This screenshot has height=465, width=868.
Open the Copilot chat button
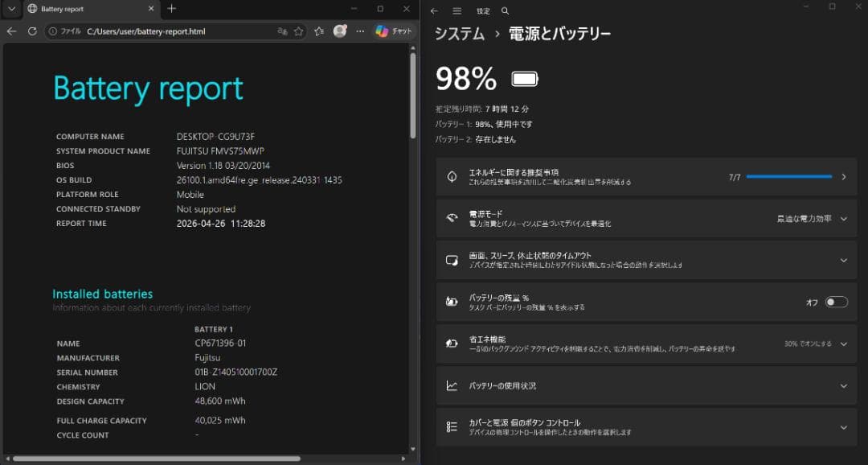(394, 31)
